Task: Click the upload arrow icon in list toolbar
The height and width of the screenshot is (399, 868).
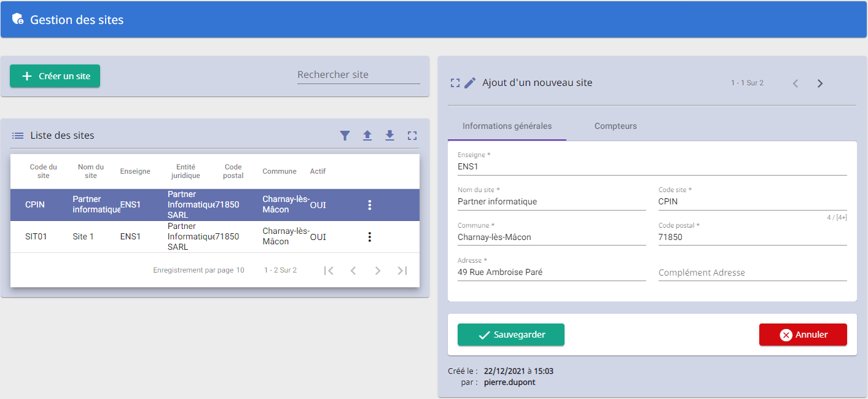Action: coord(367,136)
